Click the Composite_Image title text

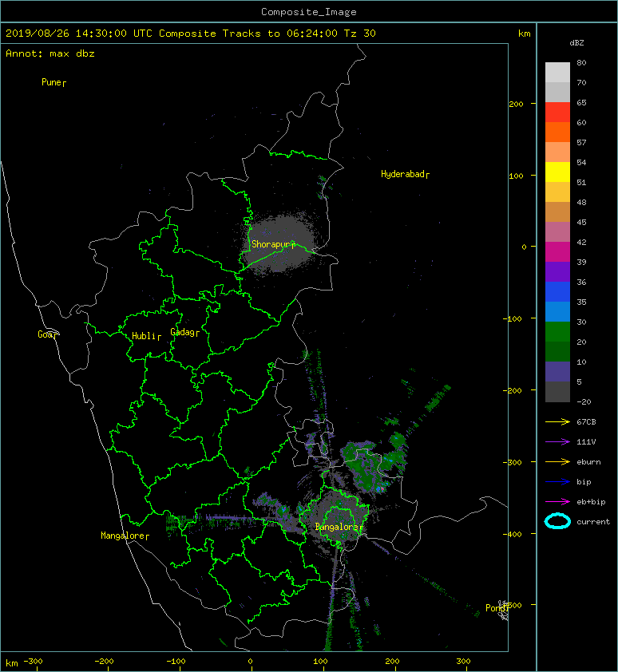tap(309, 12)
